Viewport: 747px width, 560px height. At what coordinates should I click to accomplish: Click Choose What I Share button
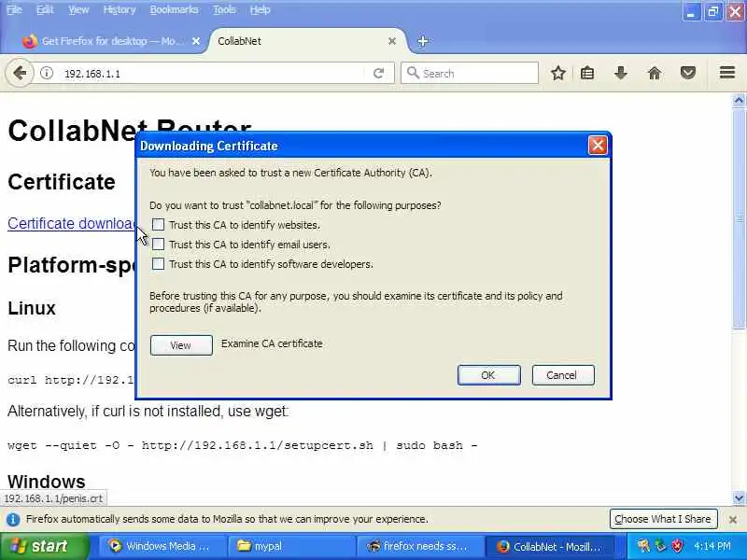coord(663,519)
